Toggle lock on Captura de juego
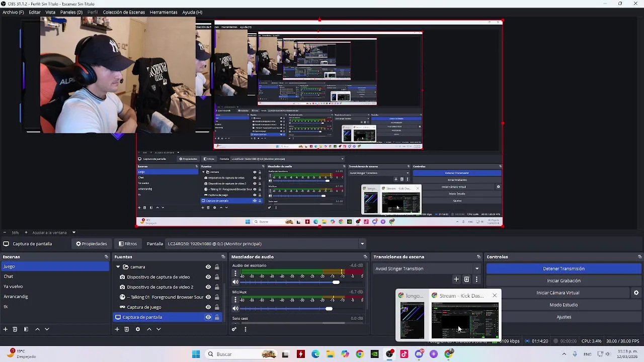The image size is (644, 362). click(x=217, y=307)
